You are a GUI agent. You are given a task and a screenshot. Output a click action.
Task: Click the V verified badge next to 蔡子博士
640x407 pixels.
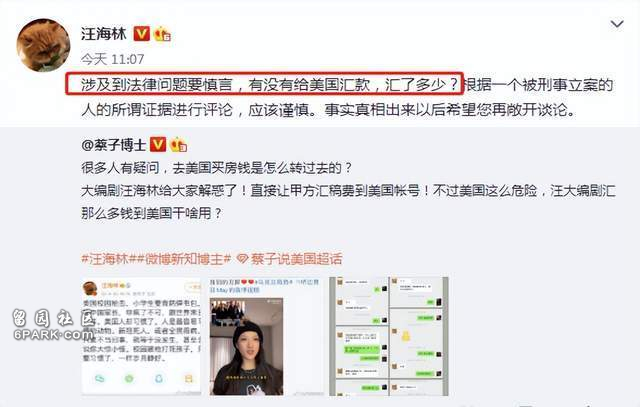click(x=158, y=144)
